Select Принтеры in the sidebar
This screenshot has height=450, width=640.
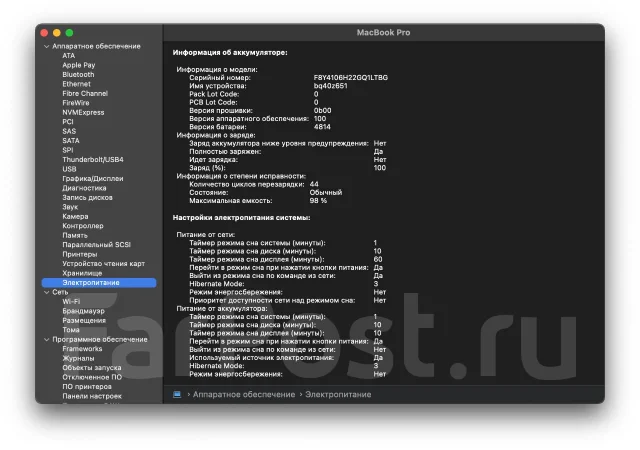(80, 254)
